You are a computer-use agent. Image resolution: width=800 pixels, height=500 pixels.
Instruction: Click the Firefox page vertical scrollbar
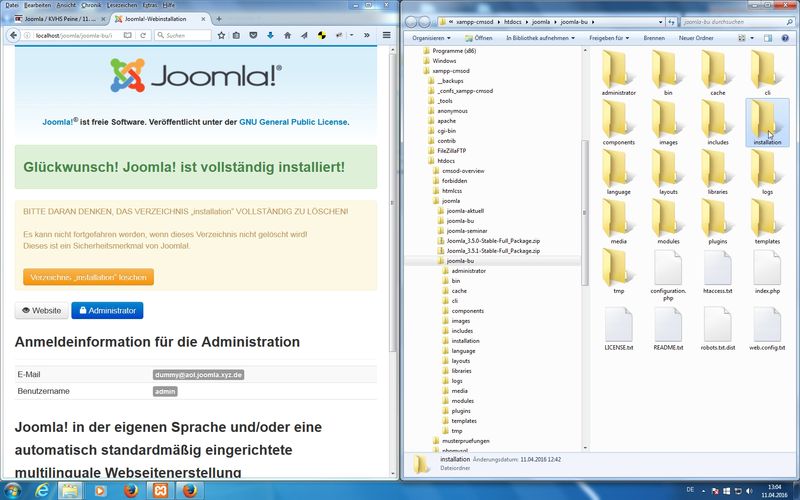[x=392, y=204]
